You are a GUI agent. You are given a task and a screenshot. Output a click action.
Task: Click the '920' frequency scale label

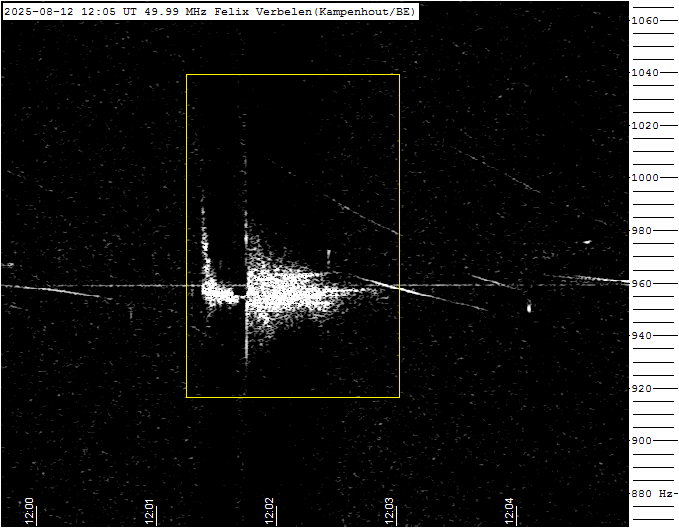642,389
